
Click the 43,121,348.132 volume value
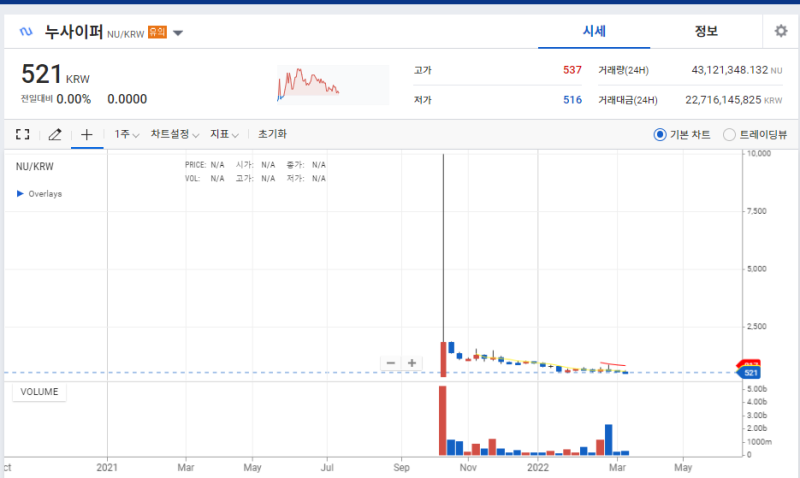click(730, 70)
